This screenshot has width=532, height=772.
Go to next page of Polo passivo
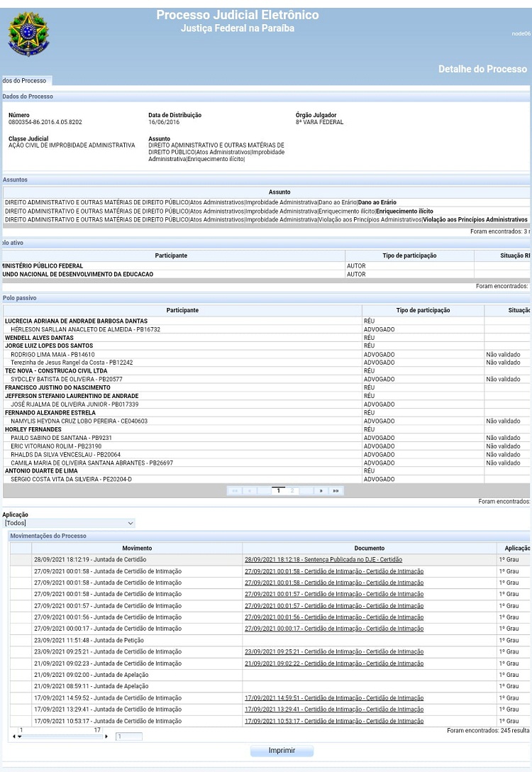click(x=321, y=490)
